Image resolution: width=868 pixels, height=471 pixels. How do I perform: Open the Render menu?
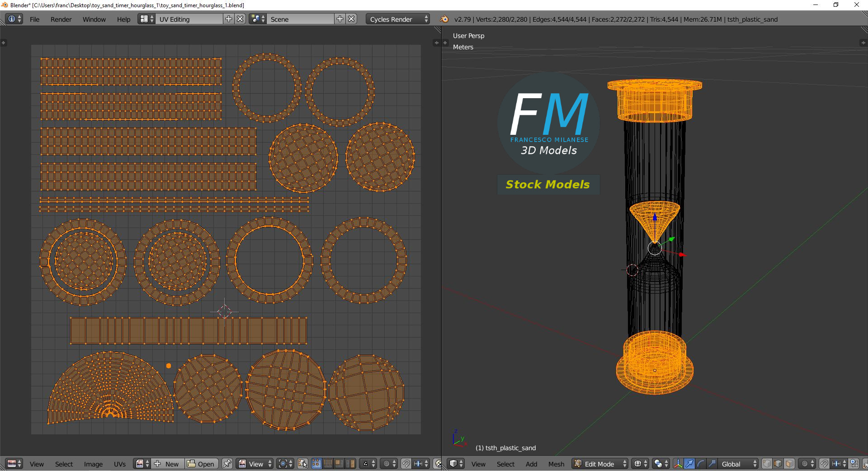[61, 19]
